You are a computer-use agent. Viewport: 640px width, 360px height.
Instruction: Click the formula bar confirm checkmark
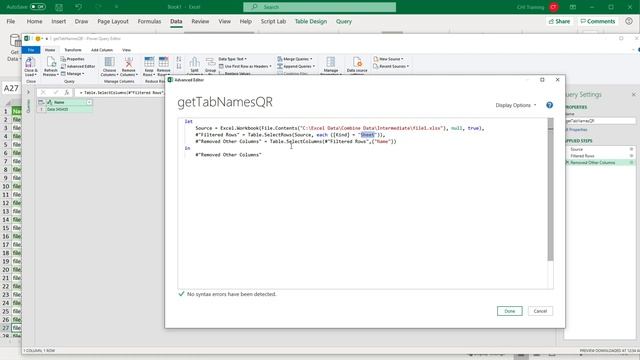(56, 93)
